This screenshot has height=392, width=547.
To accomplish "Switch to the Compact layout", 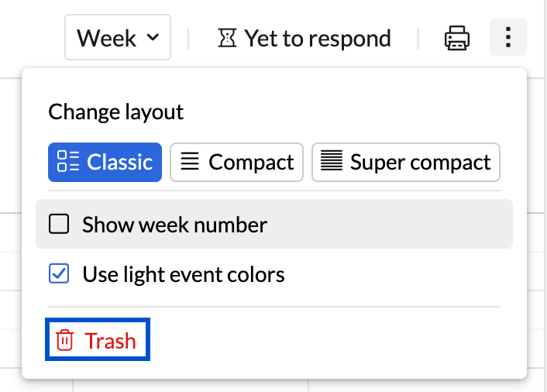I will pyautogui.click(x=236, y=162).
